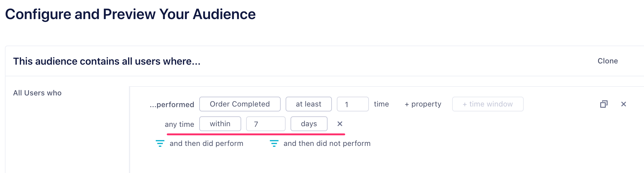Click the '+ property' button
The image size is (644, 173).
coord(423,104)
